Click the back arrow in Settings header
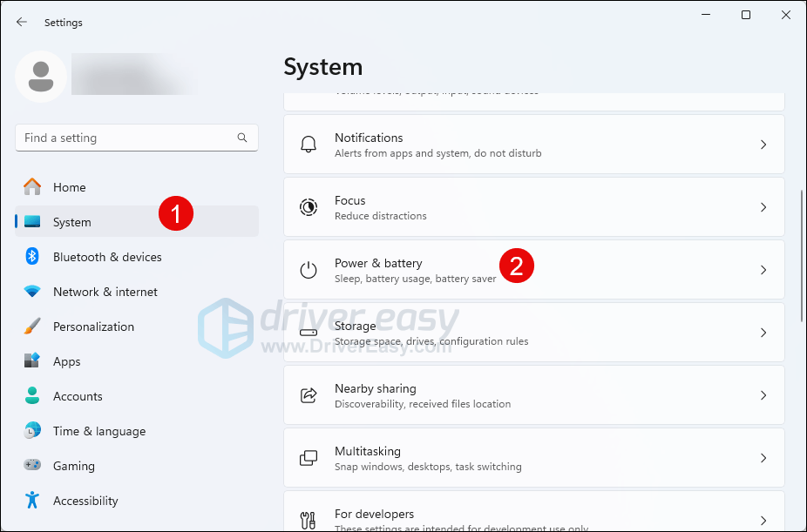807x532 pixels. pyautogui.click(x=22, y=22)
